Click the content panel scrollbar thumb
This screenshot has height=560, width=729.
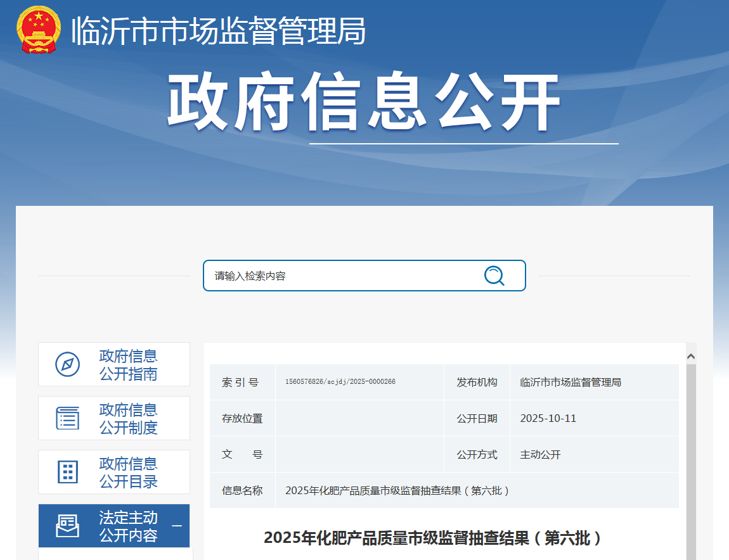pyautogui.click(x=691, y=462)
